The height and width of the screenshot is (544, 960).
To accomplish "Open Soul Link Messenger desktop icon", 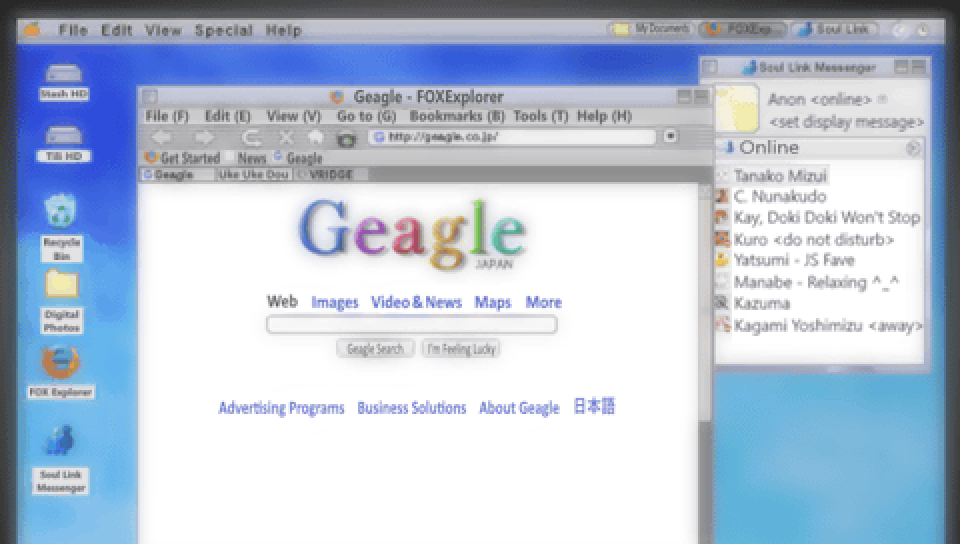I will tap(61, 459).
